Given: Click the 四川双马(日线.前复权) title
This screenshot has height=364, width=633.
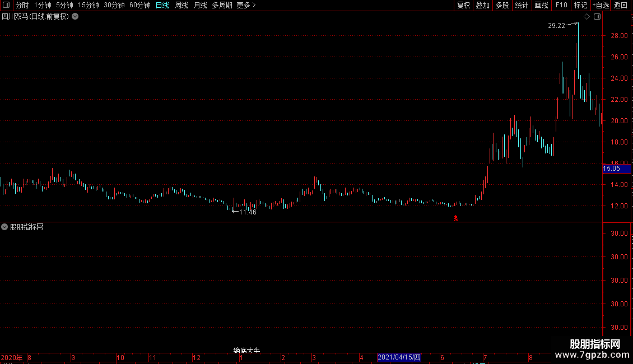Looking at the screenshot, I should 35,17.
